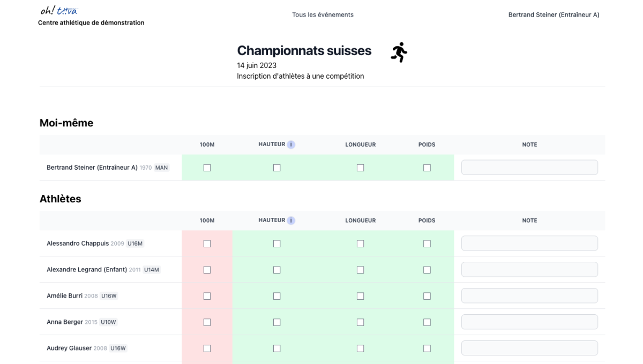This screenshot has width=643, height=364.
Task: Click Hauteur info icon in Athlètes table
Action: click(x=291, y=221)
